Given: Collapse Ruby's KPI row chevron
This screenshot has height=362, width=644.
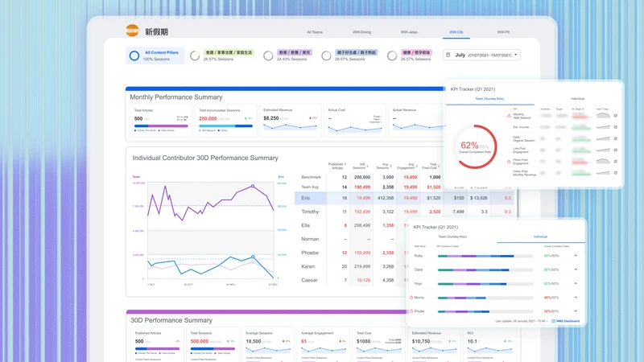Looking at the screenshot, I should tap(576, 256).
